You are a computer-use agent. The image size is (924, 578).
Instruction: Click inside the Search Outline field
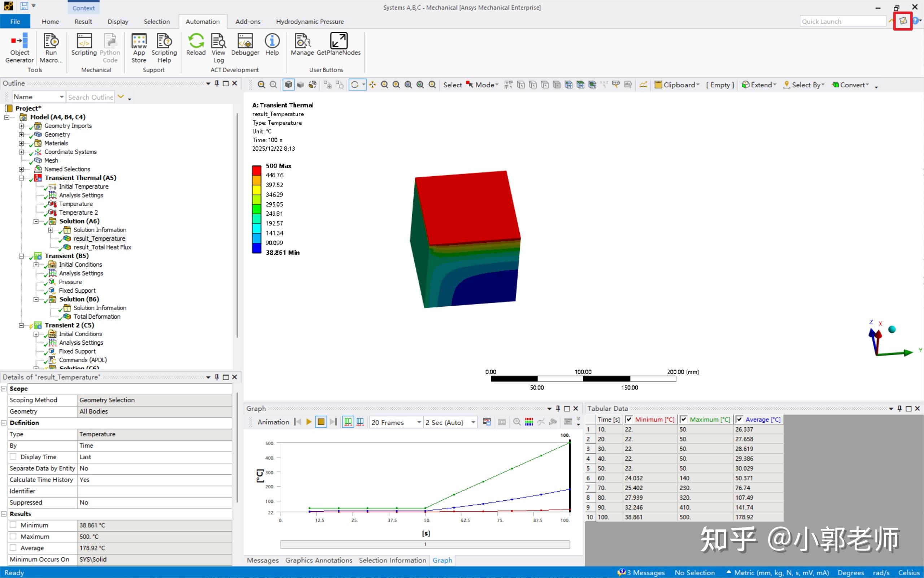pyautogui.click(x=91, y=97)
